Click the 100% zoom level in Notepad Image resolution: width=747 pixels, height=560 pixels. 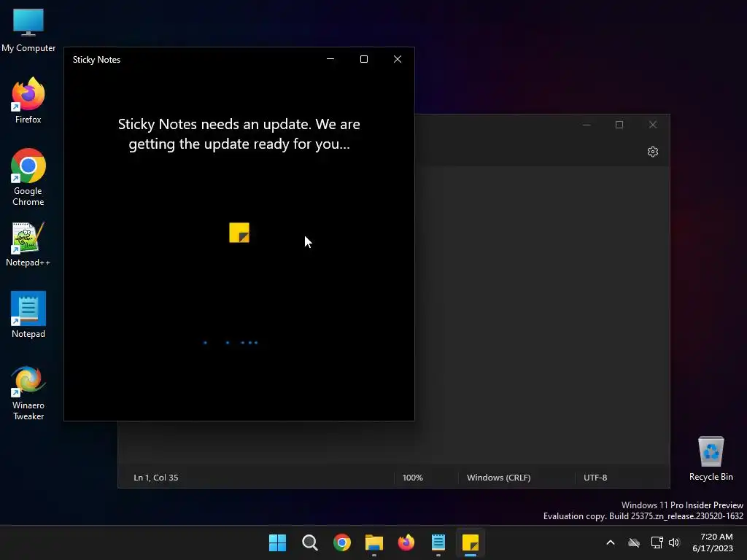[x=413, y=478]
